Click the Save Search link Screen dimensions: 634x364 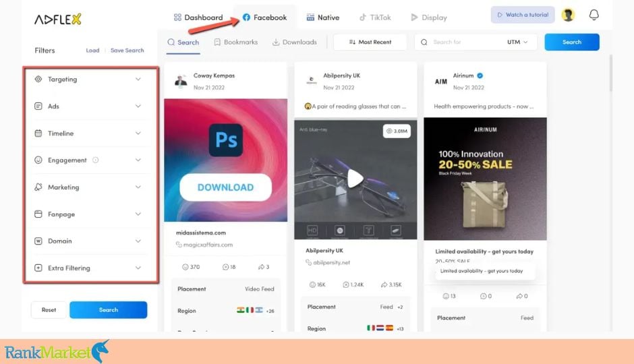(x=127, y=51)
